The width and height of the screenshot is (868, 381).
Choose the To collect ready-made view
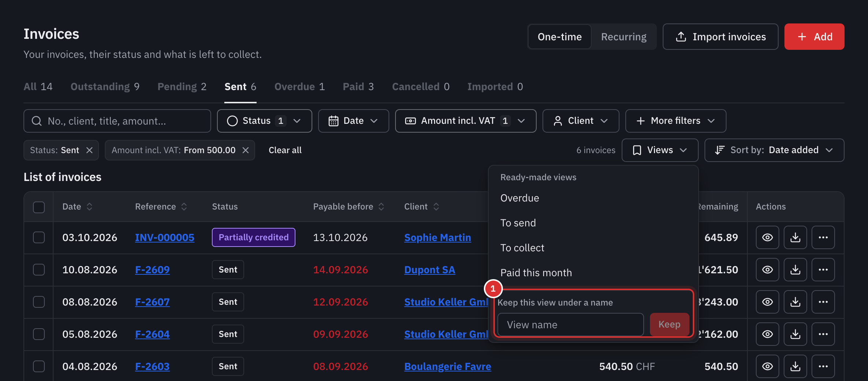[x=593, y=248]
